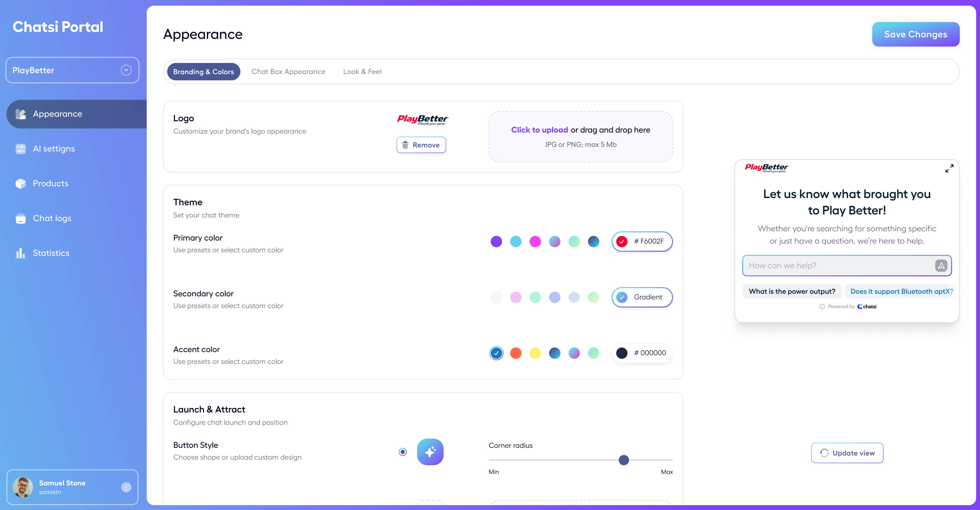Open the PlayBetter workspace dropdown

[x=72, y=70]
